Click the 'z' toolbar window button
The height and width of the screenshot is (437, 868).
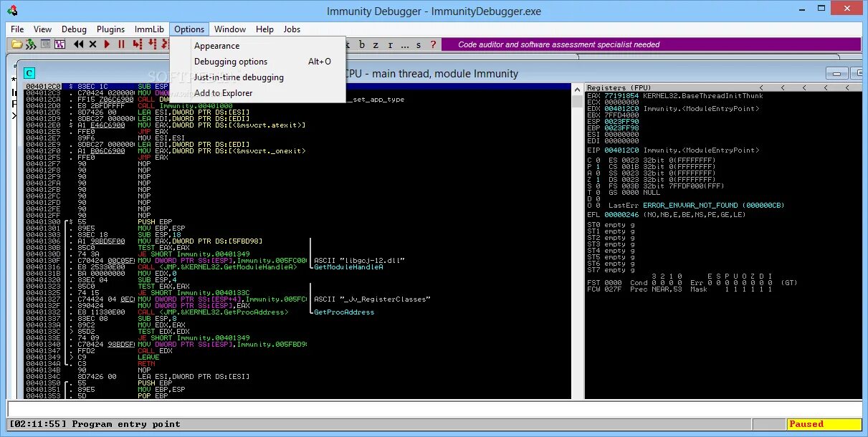coord(376,44)
